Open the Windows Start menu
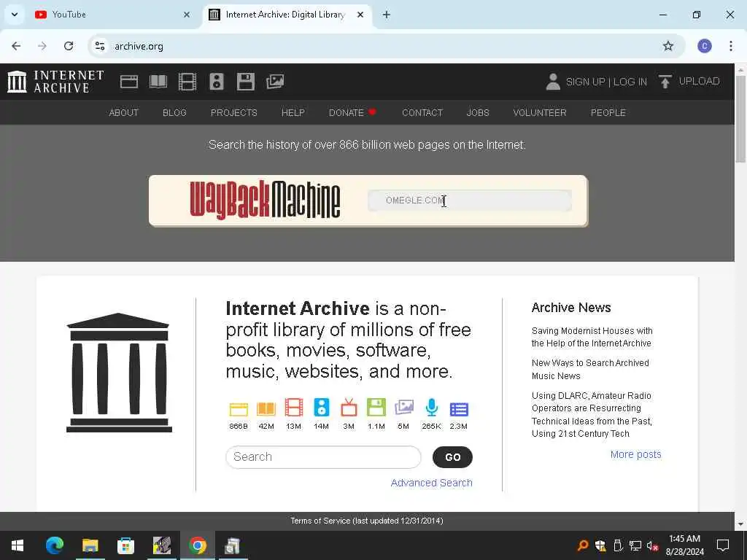 (18, 545)
